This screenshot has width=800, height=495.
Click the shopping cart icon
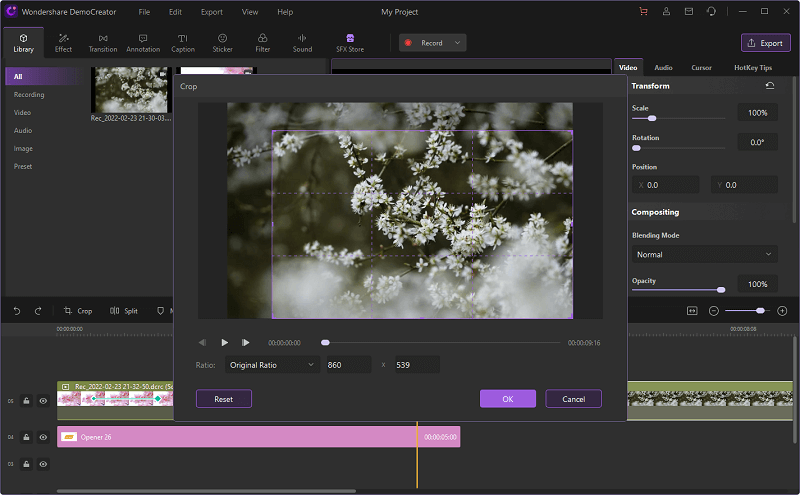tap(642, 12)
